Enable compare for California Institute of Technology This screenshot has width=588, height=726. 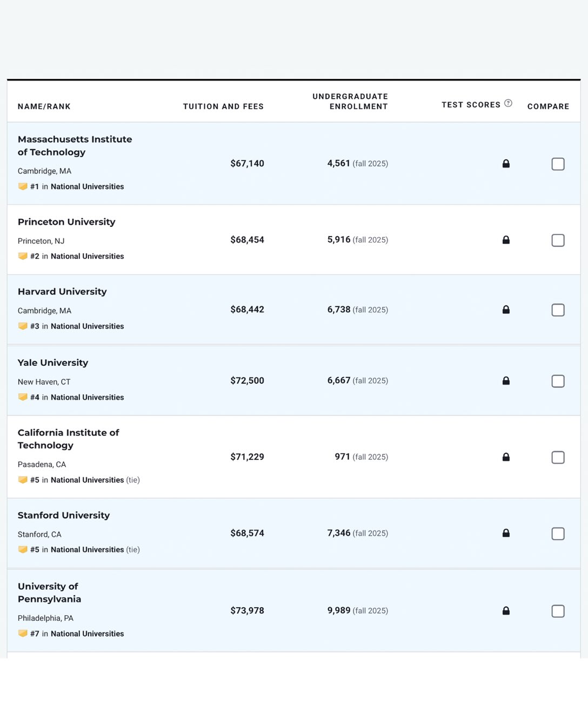(x=558, y=457)
